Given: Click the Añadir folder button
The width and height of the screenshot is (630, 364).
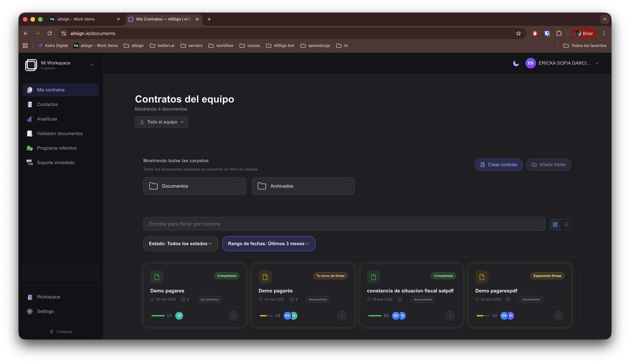Looking at the screenshot, I should (548, 165).
